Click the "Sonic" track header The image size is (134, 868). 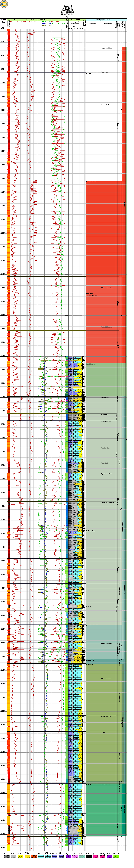[58, 20]
